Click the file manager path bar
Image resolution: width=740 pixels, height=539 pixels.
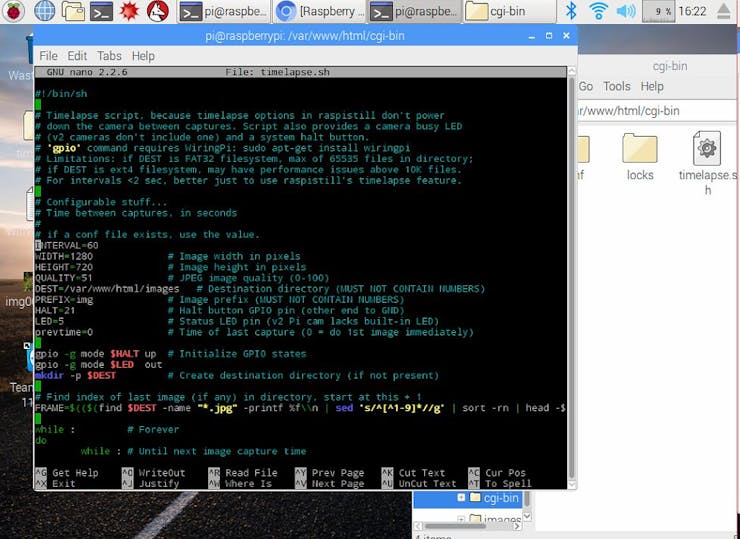pyautogui.click(x=655, y=111)
